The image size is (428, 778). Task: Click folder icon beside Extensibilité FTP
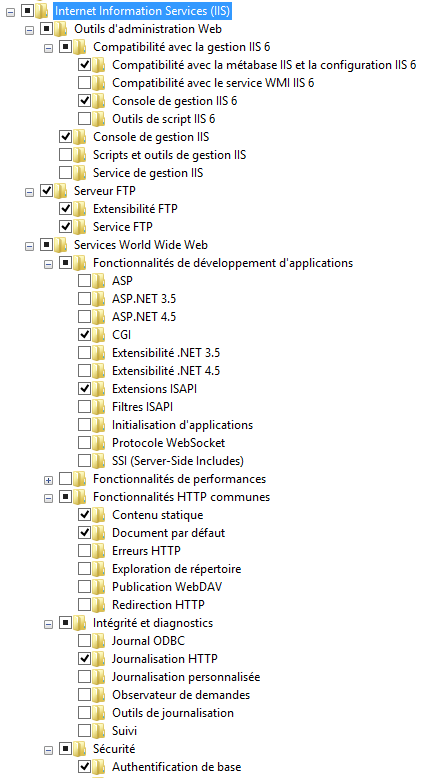[x=80, y=209]
